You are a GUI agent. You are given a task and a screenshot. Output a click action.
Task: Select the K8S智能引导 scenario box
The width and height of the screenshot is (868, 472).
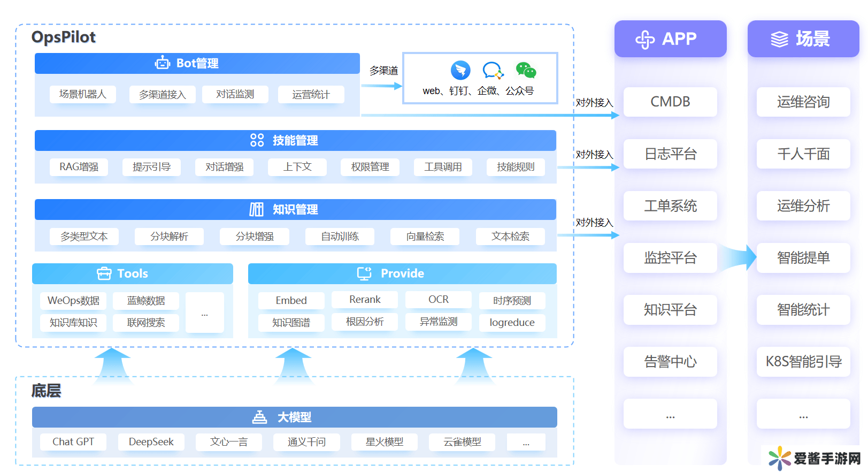[803, 362]
